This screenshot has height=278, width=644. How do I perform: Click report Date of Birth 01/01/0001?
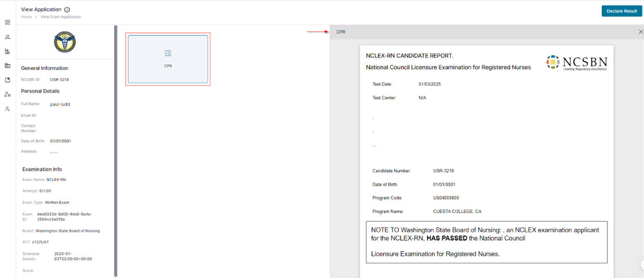[444, 184]
